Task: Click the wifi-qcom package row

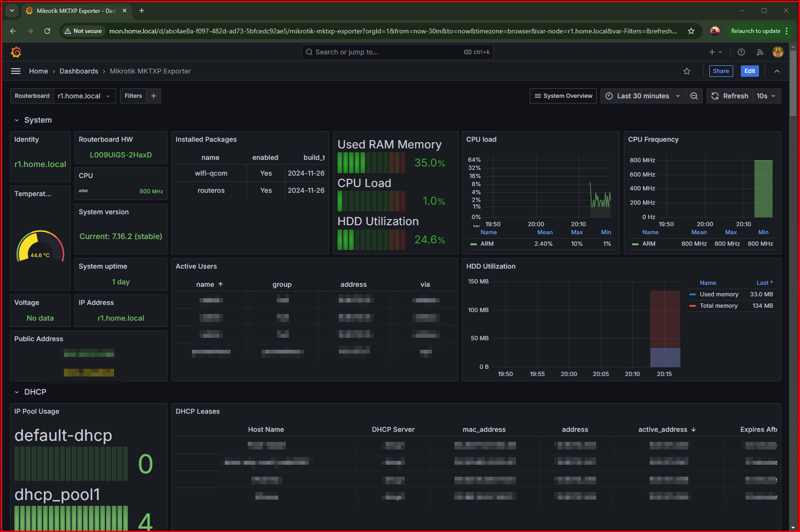Action: (250, 173)
